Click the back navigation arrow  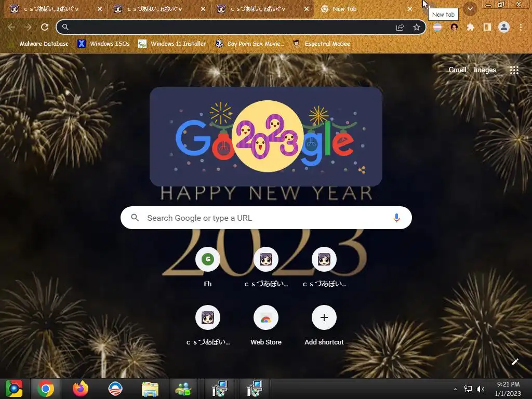(11, 27)
